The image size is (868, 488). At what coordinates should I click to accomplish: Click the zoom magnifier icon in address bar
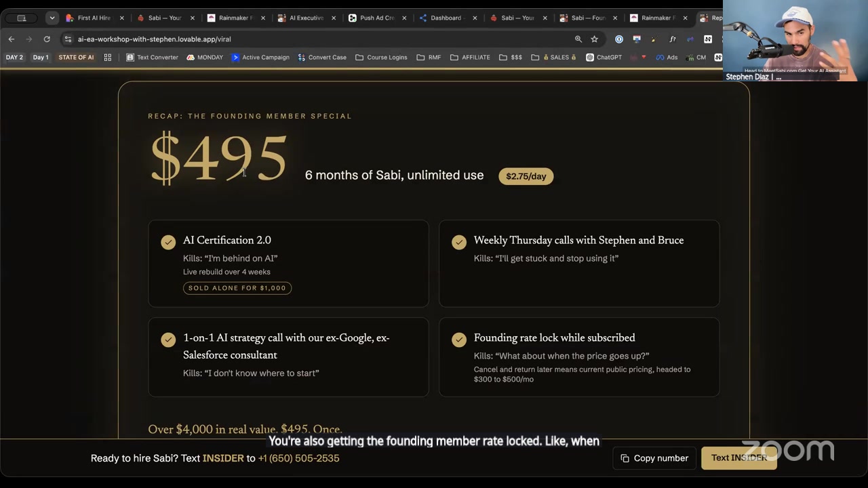578,39
